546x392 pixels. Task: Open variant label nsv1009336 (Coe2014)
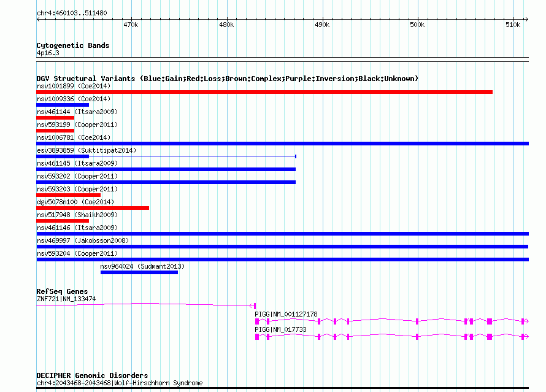(74, 99)
